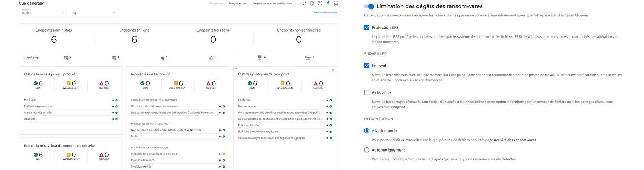This screenshot has width=644, height=170.
Task: Click the physical machine monitor inventory icon
Action: [260, 57]
